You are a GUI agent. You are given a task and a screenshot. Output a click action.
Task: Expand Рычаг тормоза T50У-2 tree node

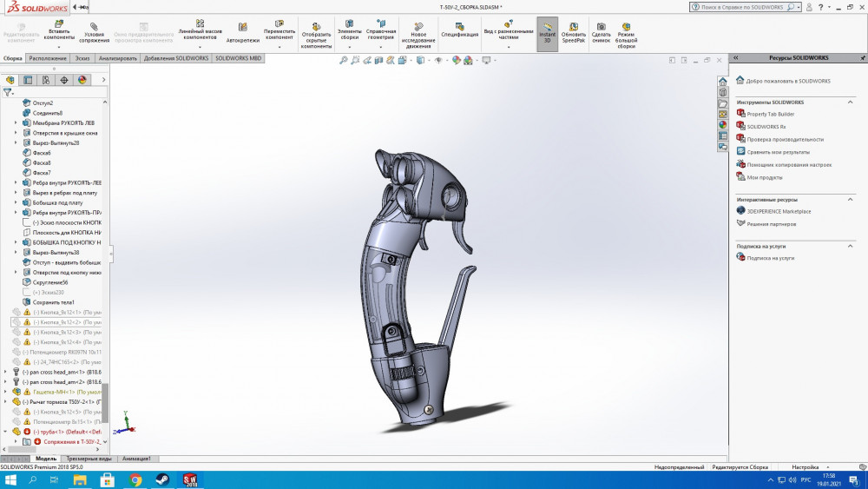coord(6,402)
